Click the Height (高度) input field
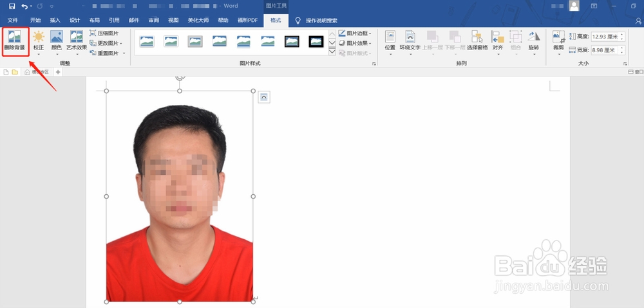644x308 pixels. (x=605, y=37)
